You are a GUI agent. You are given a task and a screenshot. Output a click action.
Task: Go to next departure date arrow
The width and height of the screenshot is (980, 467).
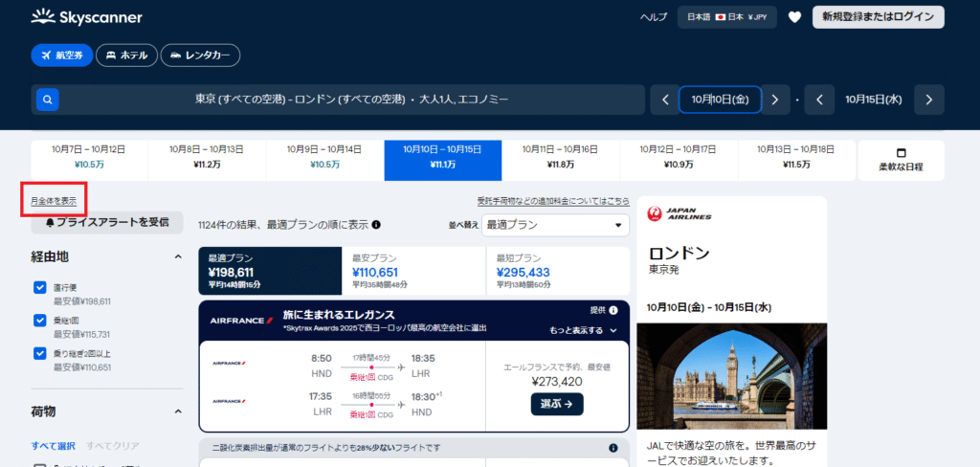tap(775, 100)
